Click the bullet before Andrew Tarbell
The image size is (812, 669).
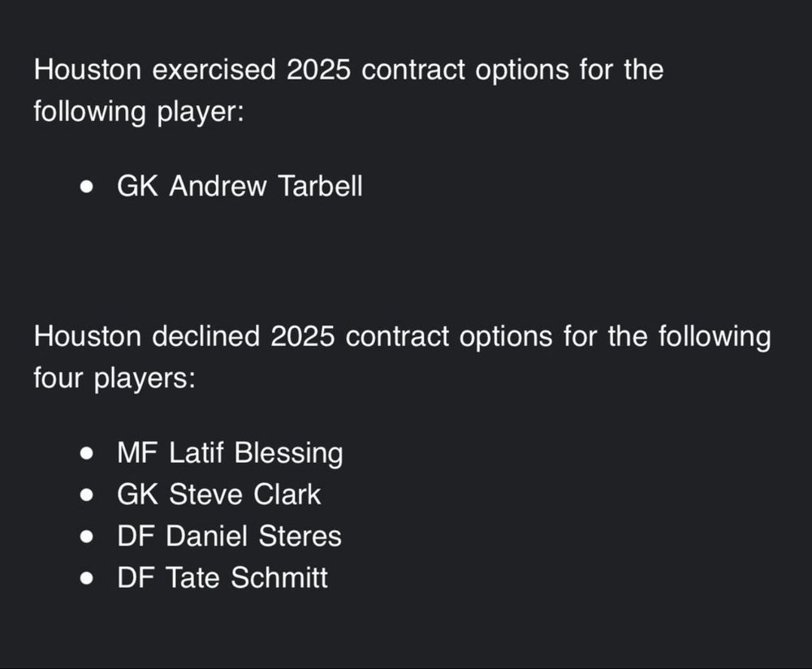click(x=87, y=187)
